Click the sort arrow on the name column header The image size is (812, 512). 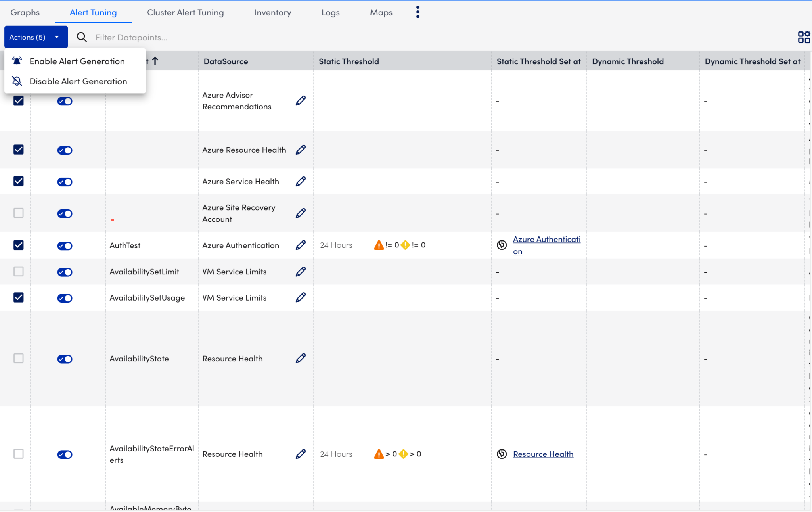(x=155, y=61)
